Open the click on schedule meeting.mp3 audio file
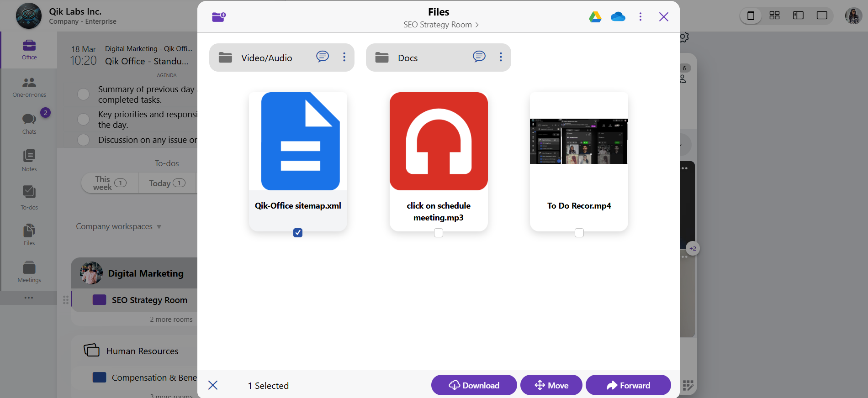Screen dimensions: 868x398 click(439, 141)
